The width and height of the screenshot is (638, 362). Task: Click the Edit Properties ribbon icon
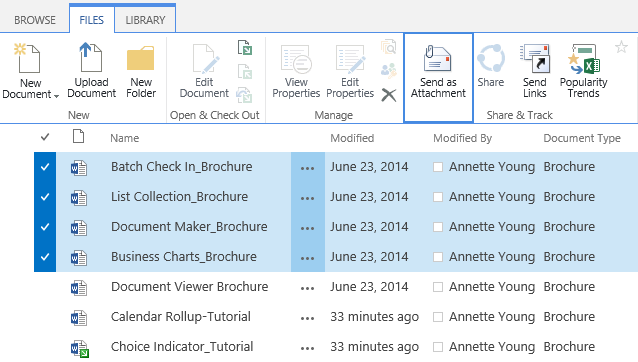click(350, 59)
